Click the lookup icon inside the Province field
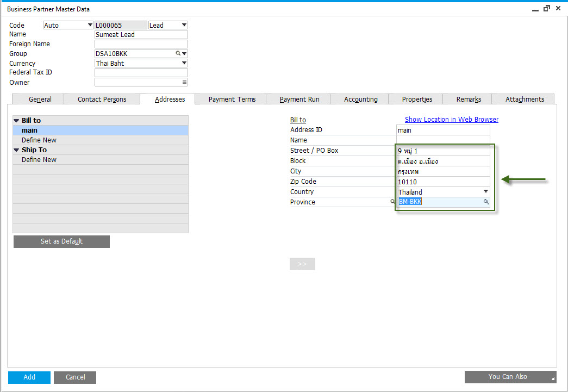568x392 pixels. click(486, 202)
